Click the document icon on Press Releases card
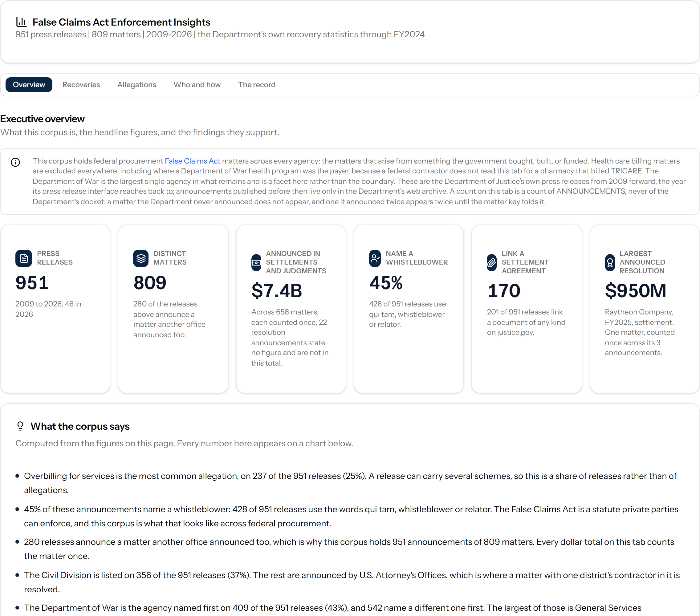The image size is (700, 616). click(x=24, y=258)
